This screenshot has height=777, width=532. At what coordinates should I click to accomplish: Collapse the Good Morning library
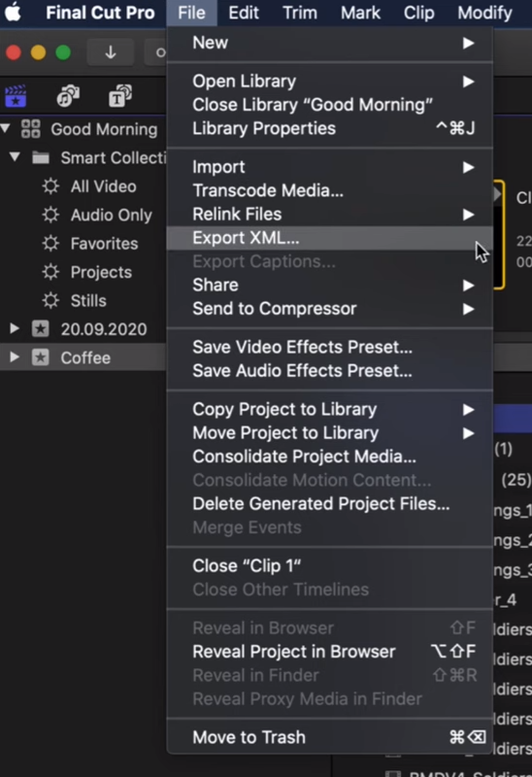coord(6,129)
